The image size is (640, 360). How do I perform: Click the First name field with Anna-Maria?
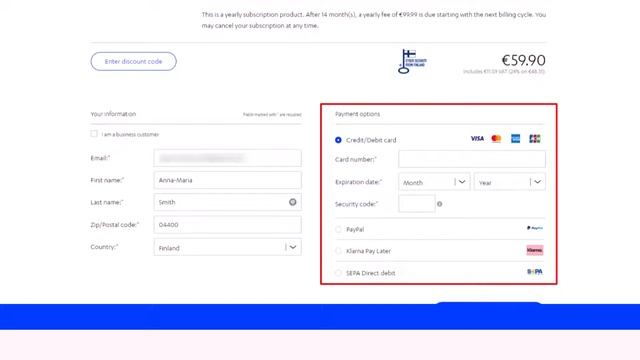[227, 180]
